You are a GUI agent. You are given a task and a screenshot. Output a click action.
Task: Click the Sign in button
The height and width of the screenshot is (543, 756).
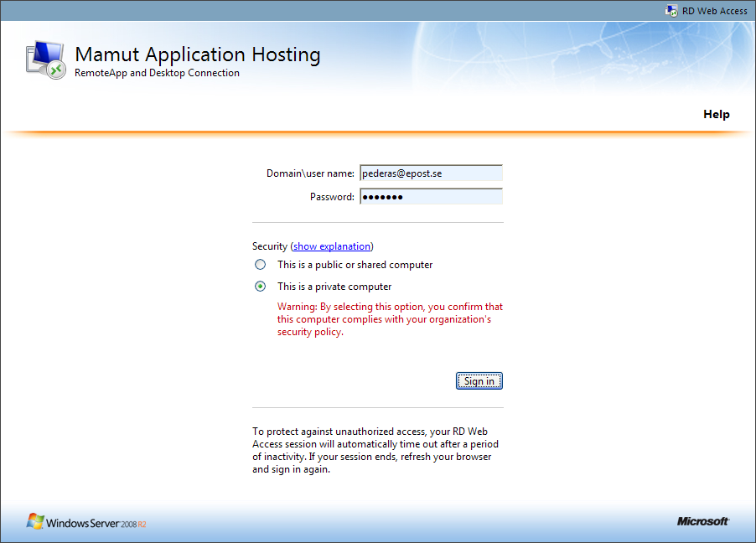click(479, 381)
